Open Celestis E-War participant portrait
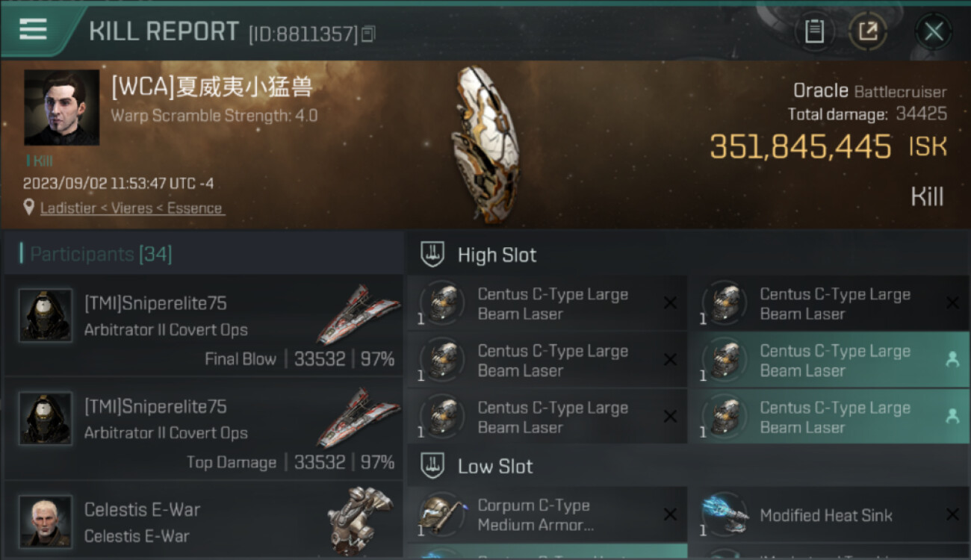The width and height of the screenshot is (971, 560). [46, 521]
